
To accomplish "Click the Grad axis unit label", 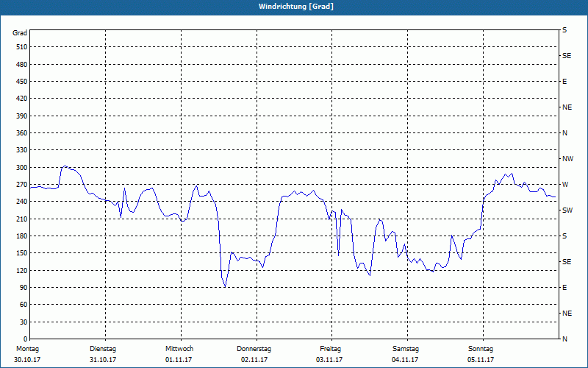I will [20, 33].
